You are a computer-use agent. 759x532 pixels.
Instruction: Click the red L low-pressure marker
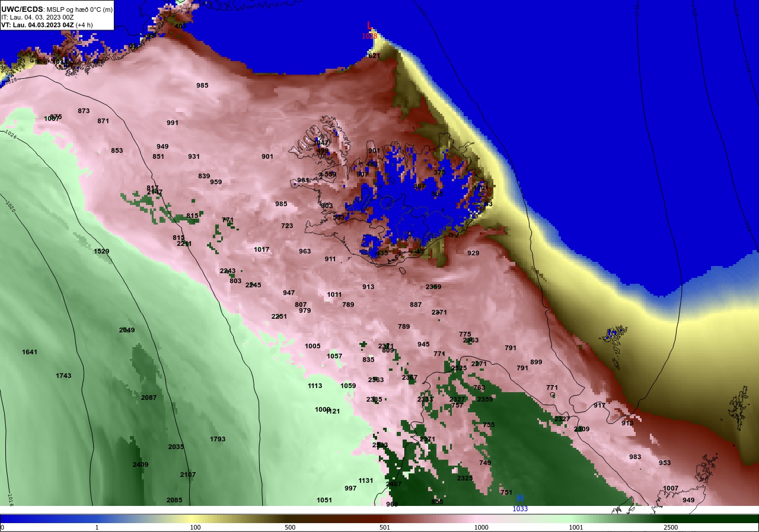(x=369, y=26)
